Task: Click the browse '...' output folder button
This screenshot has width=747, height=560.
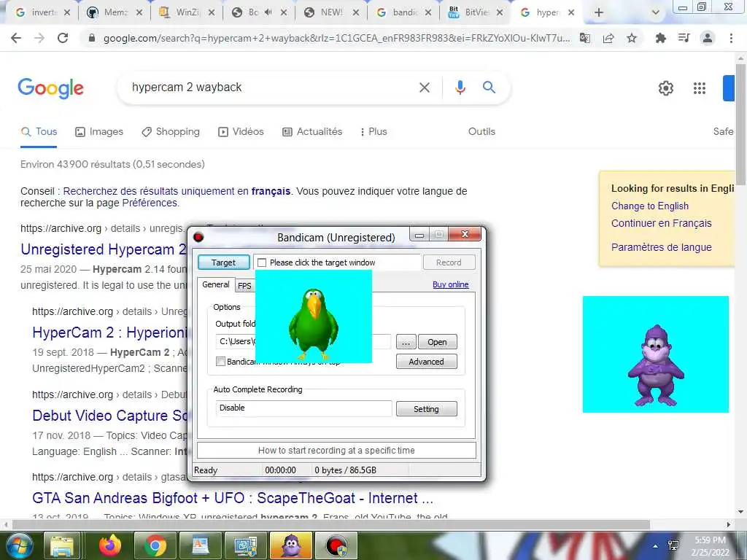Action: click(406, 342)
